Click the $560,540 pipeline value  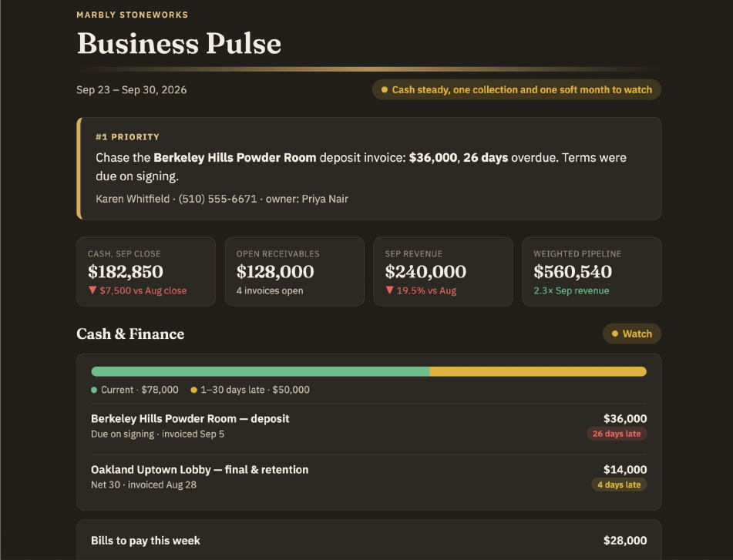[x=573, y=272]
